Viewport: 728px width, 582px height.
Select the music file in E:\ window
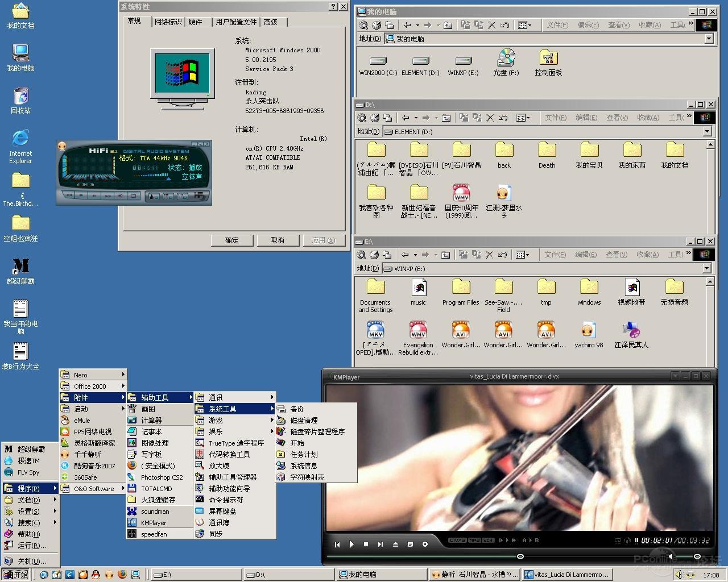419,292
